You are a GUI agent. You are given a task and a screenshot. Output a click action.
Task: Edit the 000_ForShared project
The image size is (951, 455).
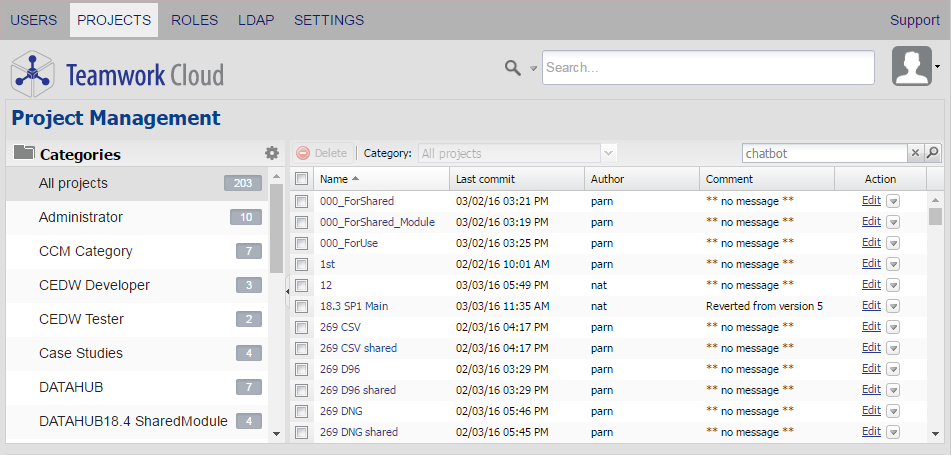871,201
